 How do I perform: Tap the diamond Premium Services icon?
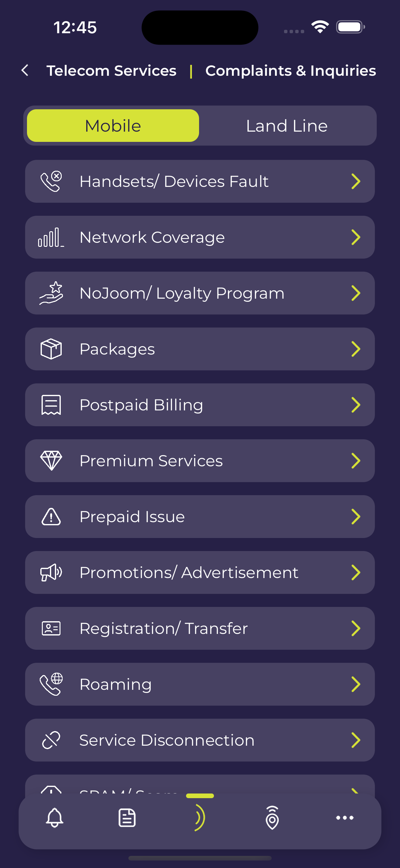click(51, 461)
